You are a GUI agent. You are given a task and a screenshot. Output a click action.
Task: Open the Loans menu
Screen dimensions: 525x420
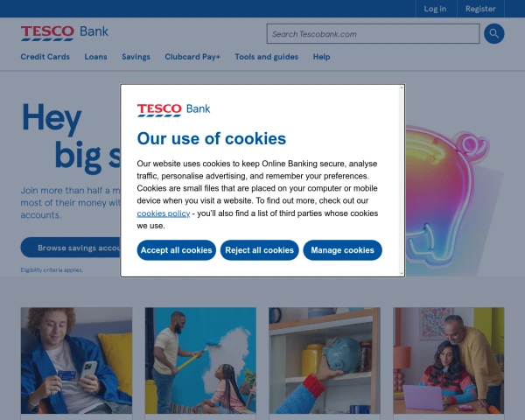coord(95,57)
